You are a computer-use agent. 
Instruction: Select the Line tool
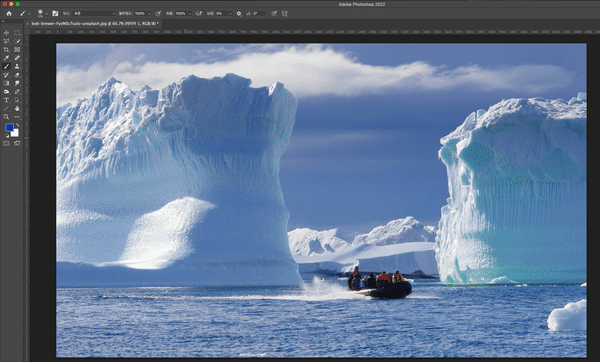pyautogui.click(x=6, y=109)
